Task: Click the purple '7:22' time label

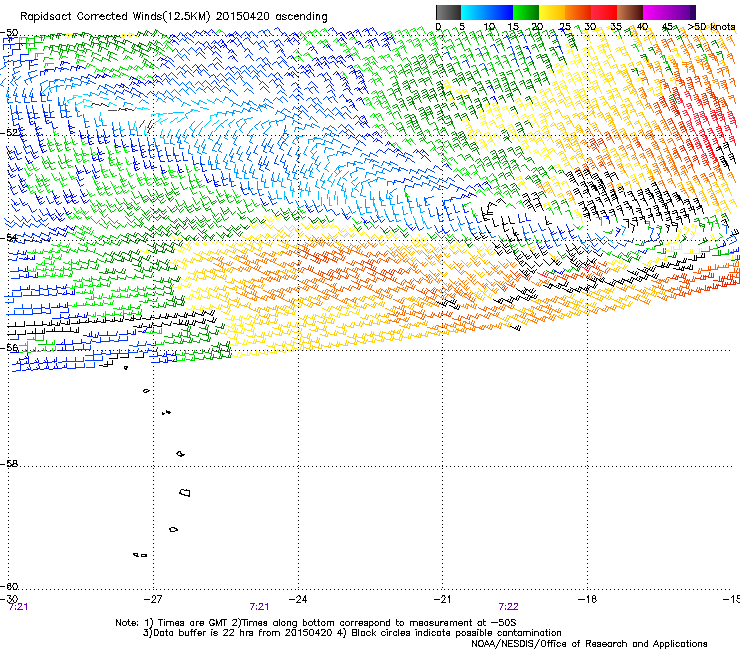Action: click(x=508, y=607)
